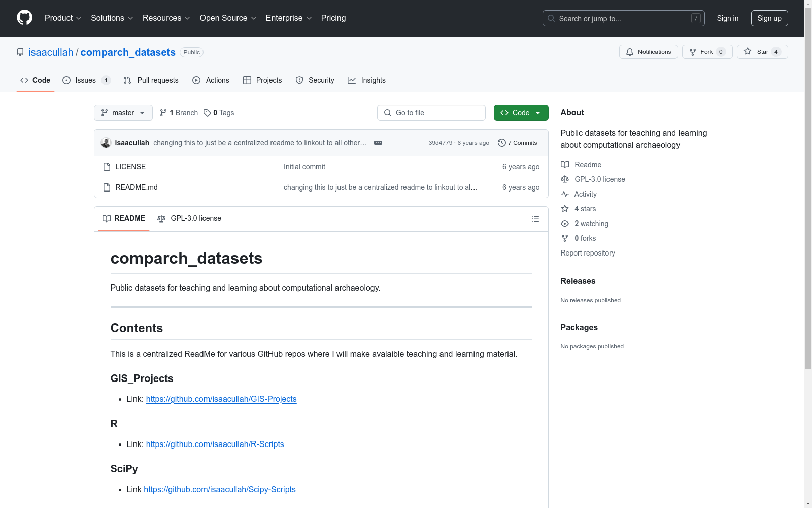
Task: Click the fork icon on Fork button
Action: point(693,52)
